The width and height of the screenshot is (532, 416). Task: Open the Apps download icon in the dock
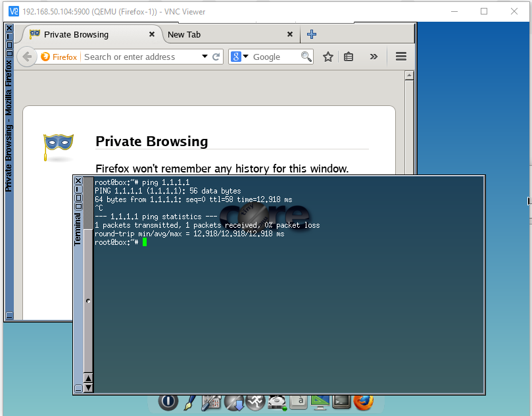click(235, 401)
